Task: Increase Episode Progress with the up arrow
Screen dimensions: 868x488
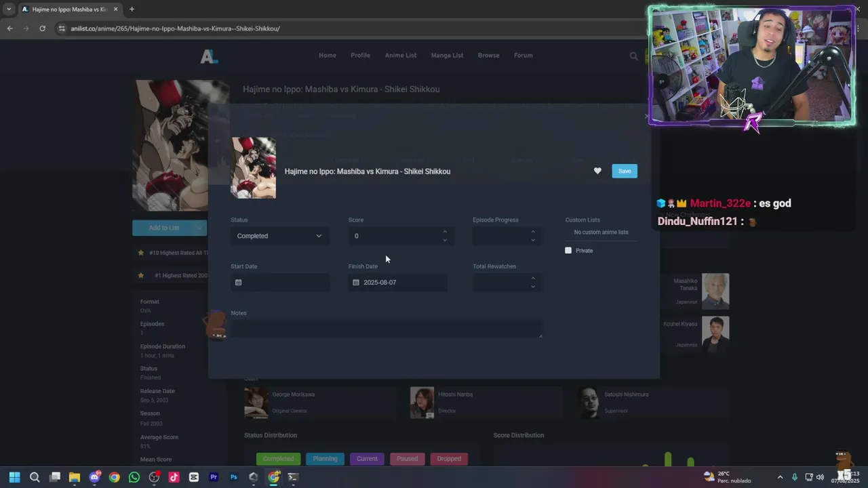Action: (x=533, y=232)
